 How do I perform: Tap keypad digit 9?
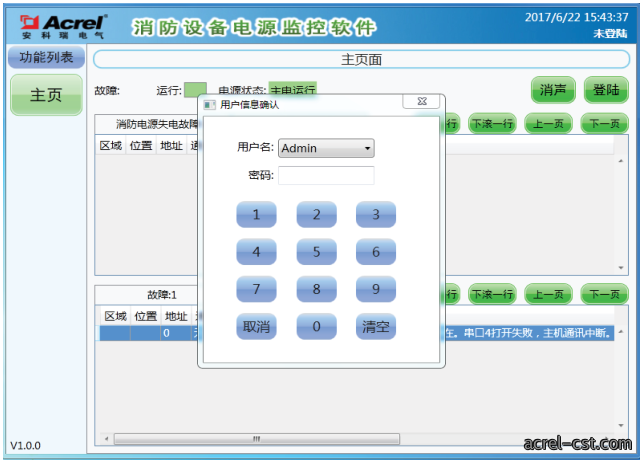pos(376,289)
